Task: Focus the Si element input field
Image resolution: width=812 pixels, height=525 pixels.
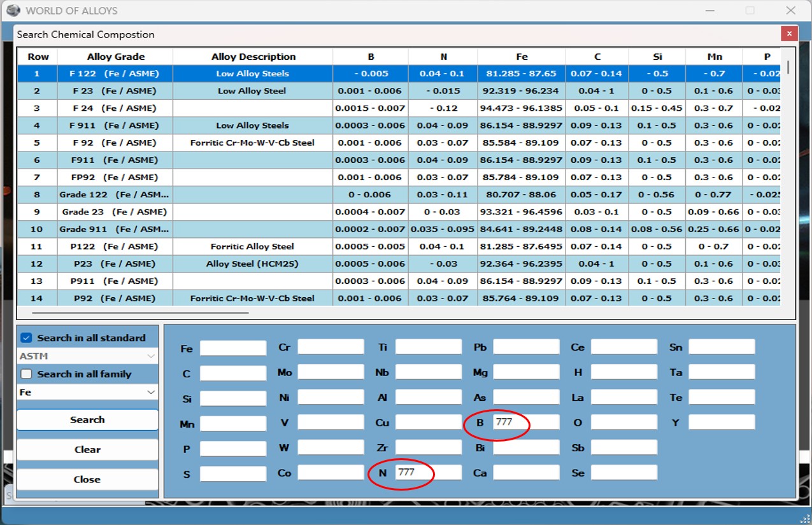Action: coord(233,398)
